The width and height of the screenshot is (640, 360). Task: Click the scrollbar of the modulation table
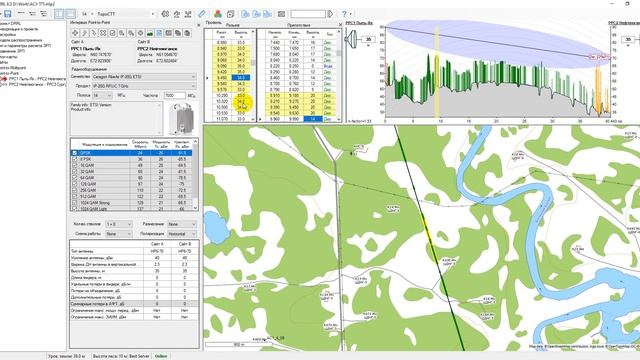click(195, 175)
